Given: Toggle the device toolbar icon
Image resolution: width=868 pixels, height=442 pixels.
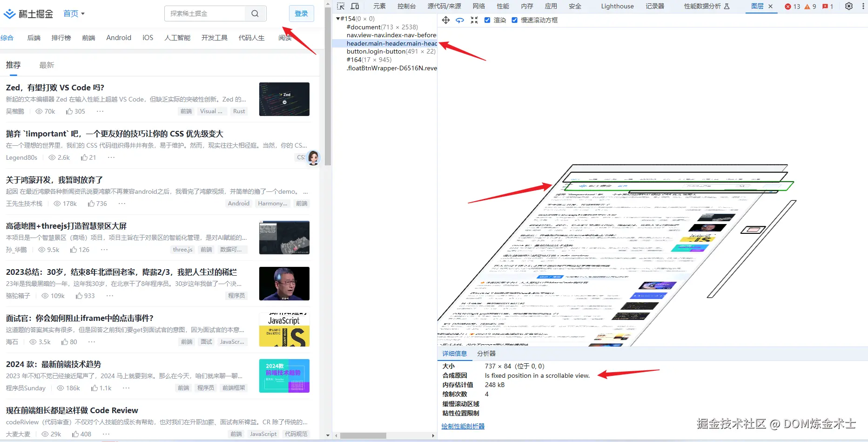Looking at the screenshot, I should point(355,6).
